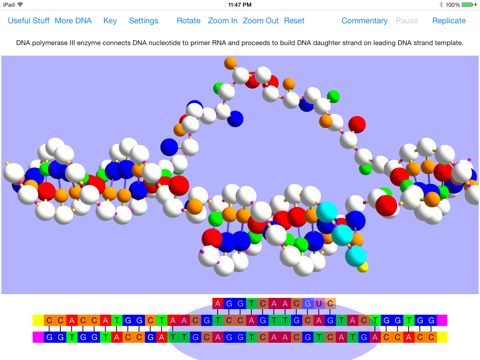Click the battery icon in status bar
Image resolution: width=480 pixels, height=360 pixels.
[x=468, y=5]
